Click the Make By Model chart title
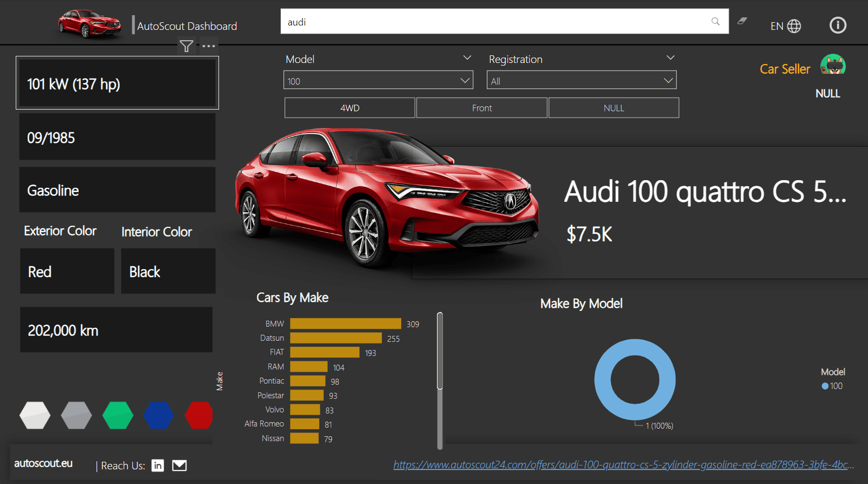This screenshot has width=868, height=484. pos(581,303)
